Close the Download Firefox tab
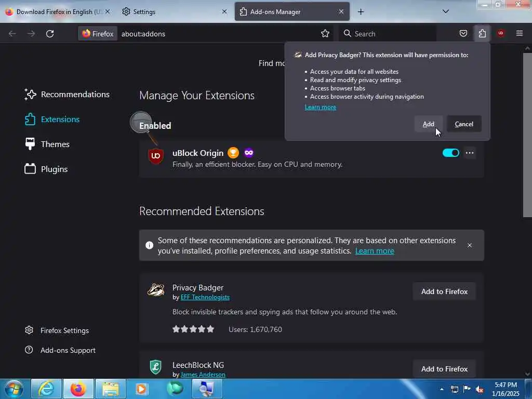 coord(107,11)
